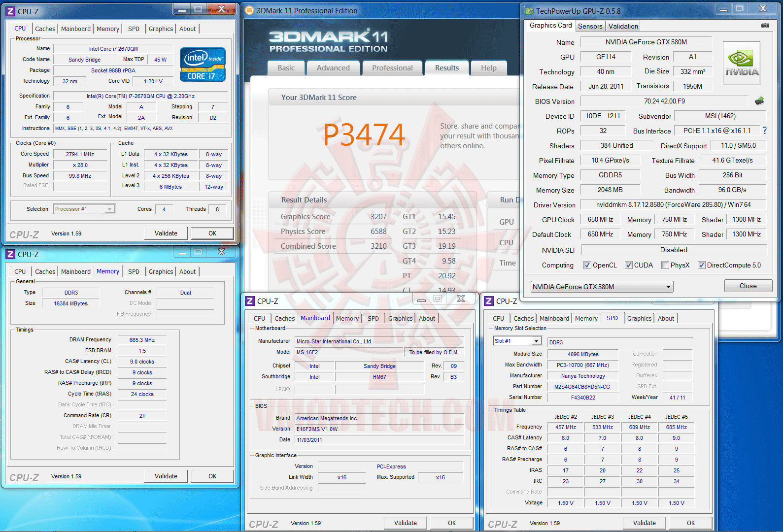
Task: Click Validate in the CPU-Z SPD window
Action: pyautogui.click(x=645, y=523)
